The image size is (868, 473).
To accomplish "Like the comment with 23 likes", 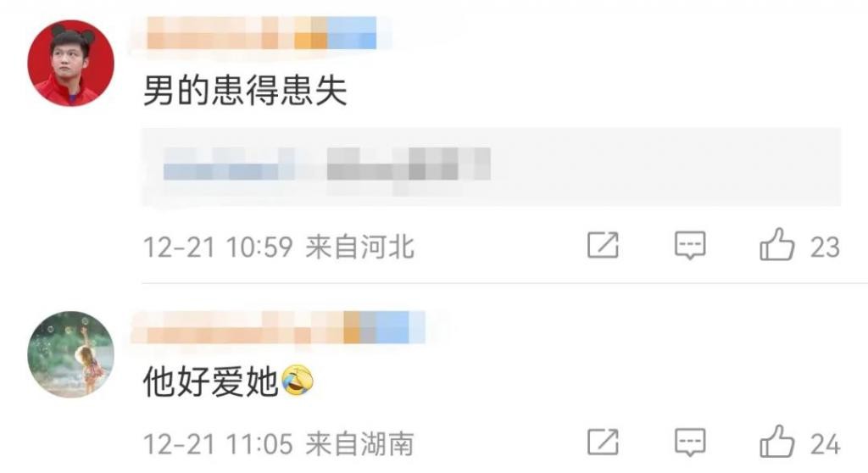I will 776,244.
